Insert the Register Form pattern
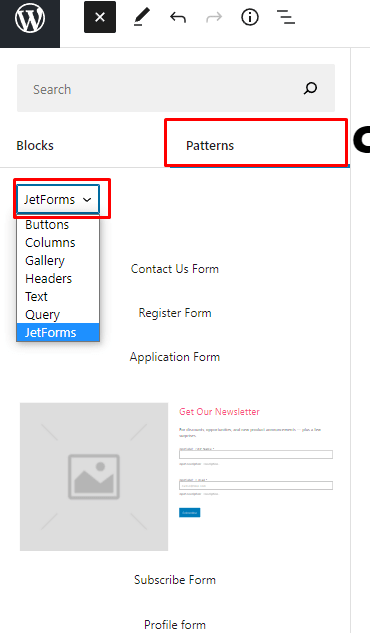Viewport: 370px width, 633px height. tap(175, 313)
